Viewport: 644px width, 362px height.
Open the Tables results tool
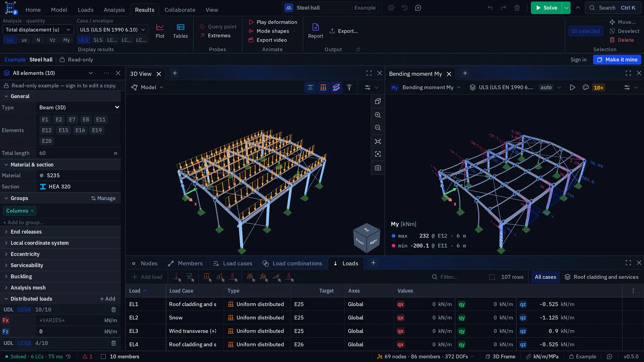(180, 31)
